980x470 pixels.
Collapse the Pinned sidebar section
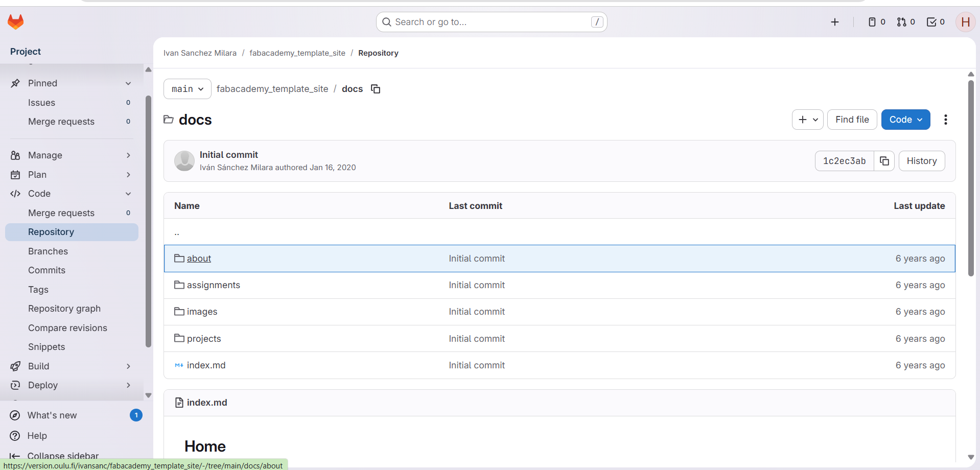click(128, 83)
